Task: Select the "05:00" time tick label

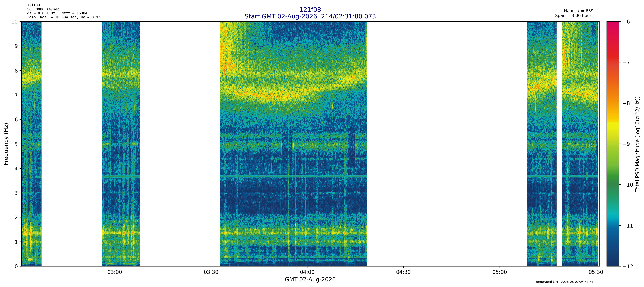Action: click(500, 272)
